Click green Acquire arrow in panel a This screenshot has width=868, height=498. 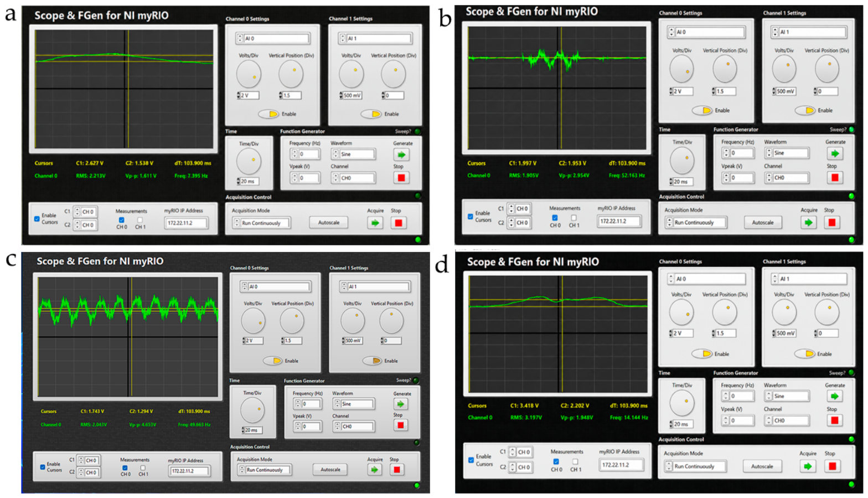click(x=375, y=223)
